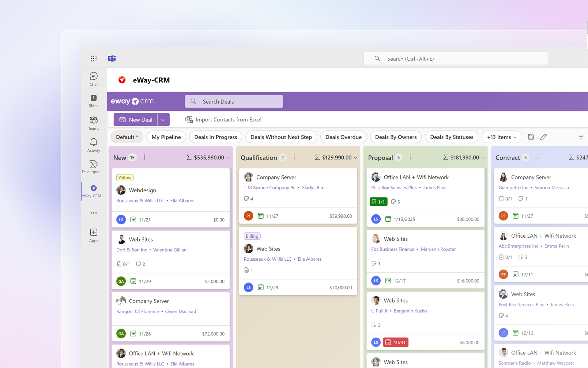Click the Billing tag on Web Sites card

(252, 236)
